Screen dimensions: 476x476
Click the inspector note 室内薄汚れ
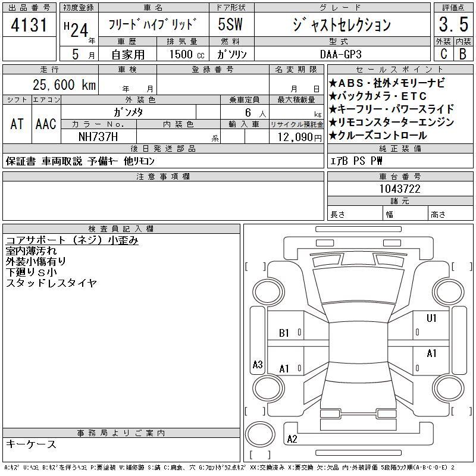[x=31, y=250]
